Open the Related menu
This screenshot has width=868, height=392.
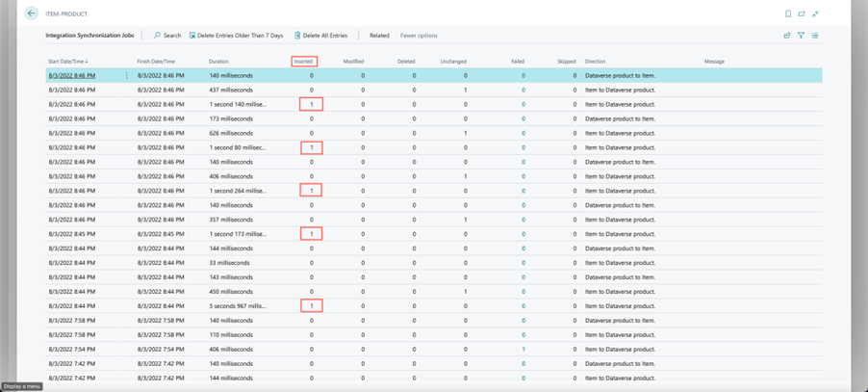pos(379,36)
